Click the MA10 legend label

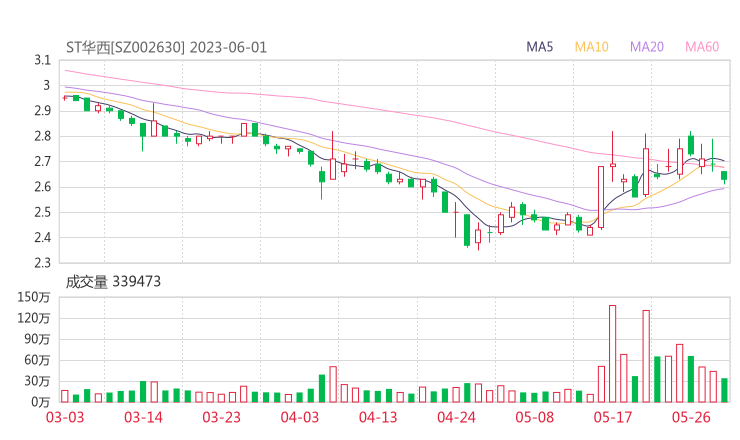591,47
